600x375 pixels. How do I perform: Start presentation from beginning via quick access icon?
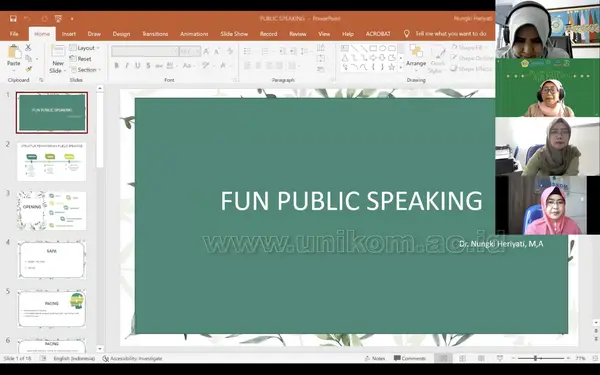point(58,18)
